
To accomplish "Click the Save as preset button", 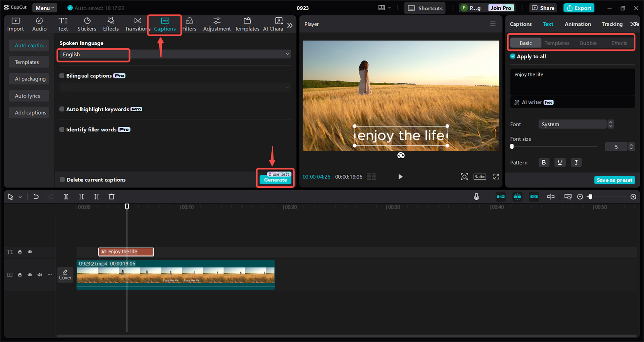I will coord(614,180).
